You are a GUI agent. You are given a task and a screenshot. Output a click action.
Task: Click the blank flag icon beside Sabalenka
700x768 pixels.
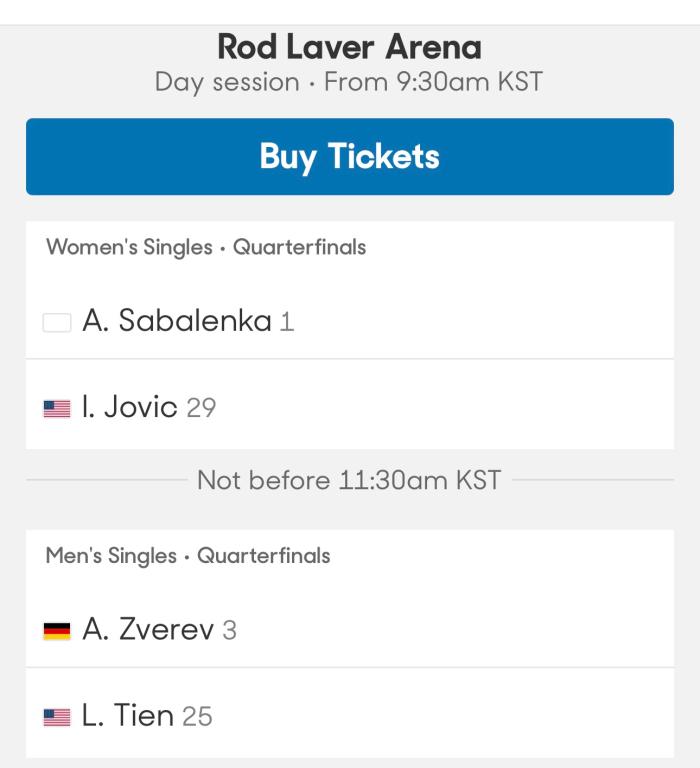click(x=57, y=323)
